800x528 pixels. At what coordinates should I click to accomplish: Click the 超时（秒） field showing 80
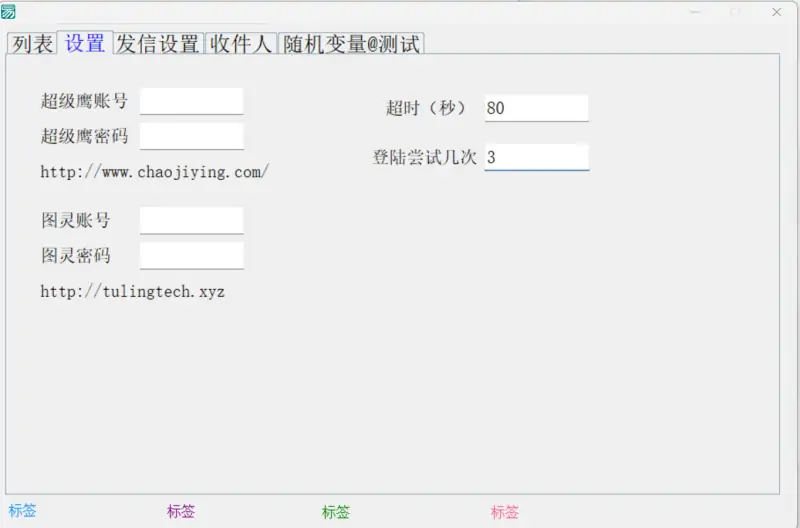tap(536, 108)
